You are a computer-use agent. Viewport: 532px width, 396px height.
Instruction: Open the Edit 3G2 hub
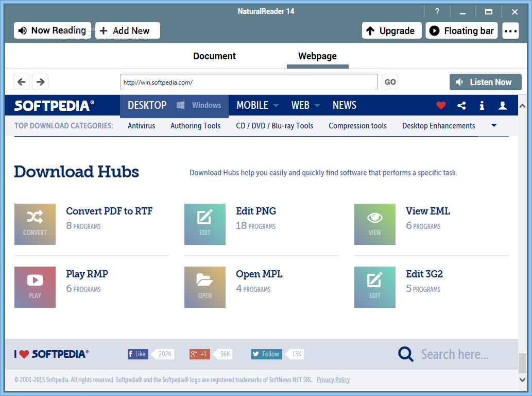[x=424, y=274]
